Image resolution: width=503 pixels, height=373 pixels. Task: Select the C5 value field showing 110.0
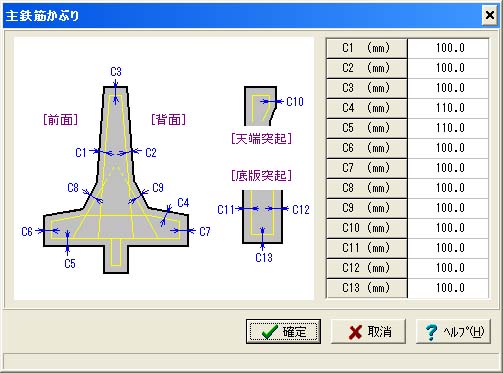(448, 128)
